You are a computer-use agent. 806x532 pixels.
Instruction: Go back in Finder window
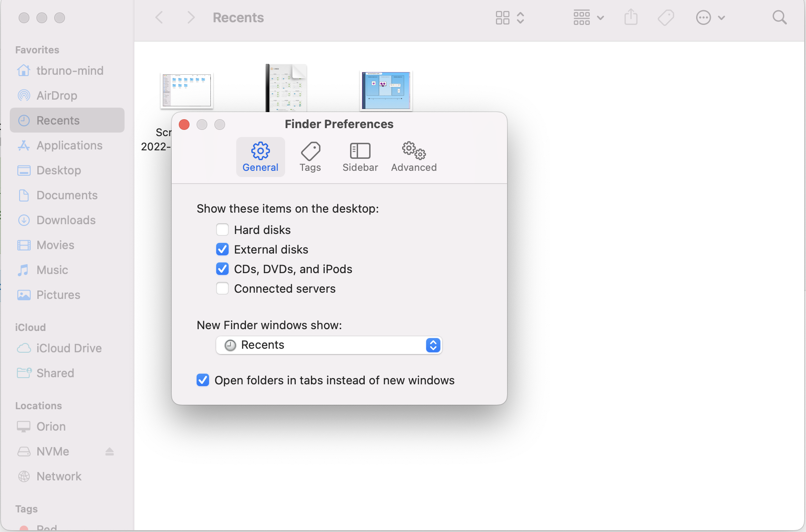pyautogui.click(x=159, y=18)
